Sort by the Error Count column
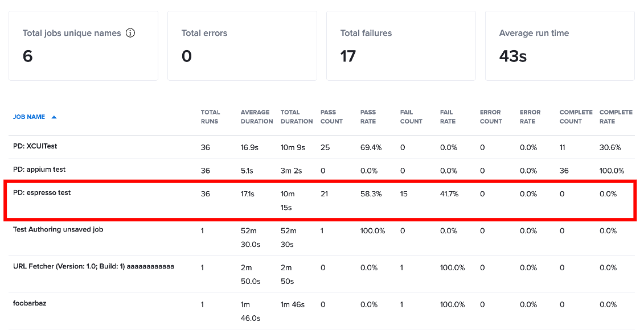The height and width of the screenshot is (330, 644). click(491, 117)
